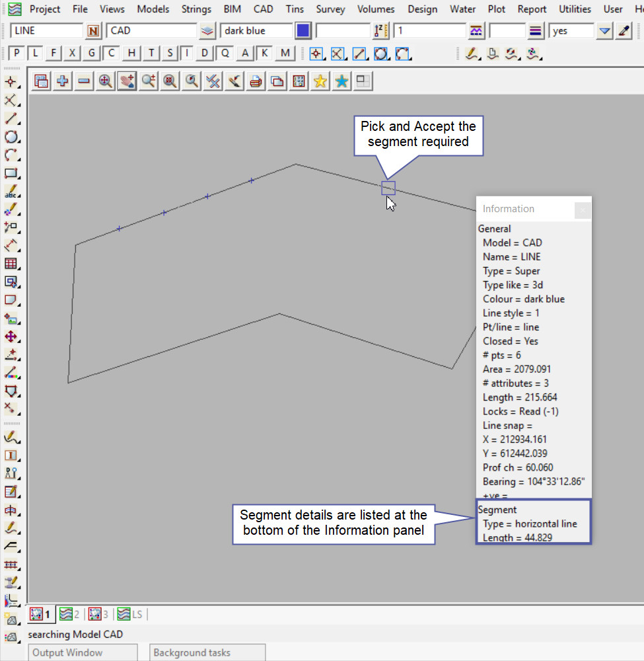Open the table grid tool in sidebar
This screenshot has width=644, height=661.
[x=11, y=264]
